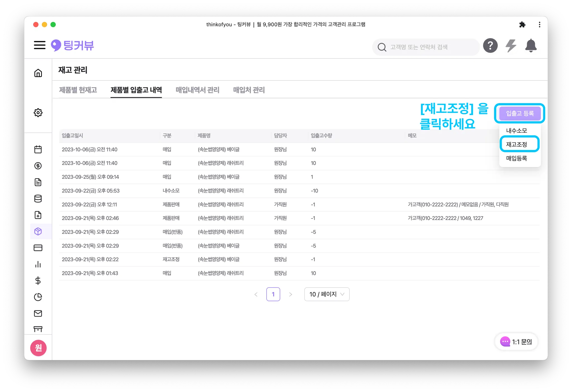Open the calendar sidebar icon
Image resolution: width=572 pixels, height=392 pixels.
[x=38, y=149]
